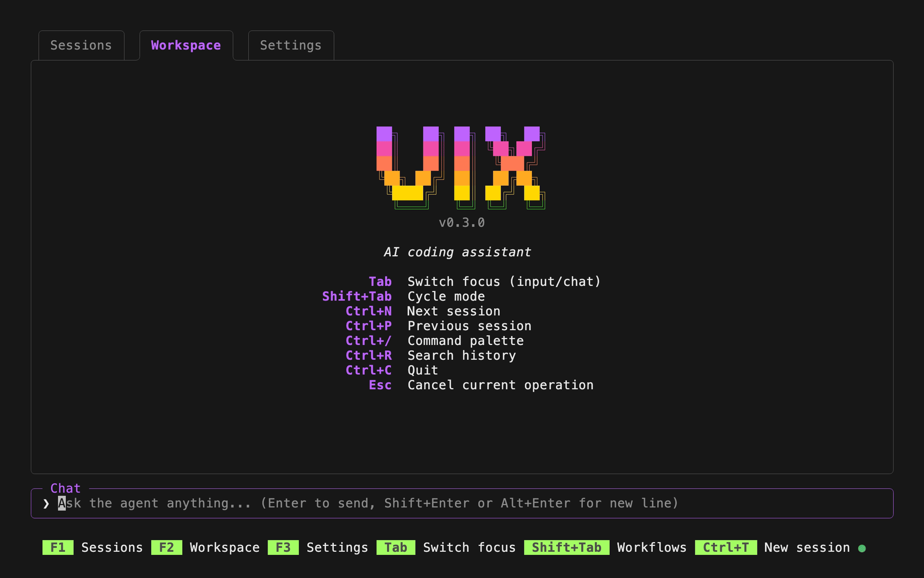The height and width of the screenshot is (578, 924).
Task: Click 'Command palette' description text
Action: click(465, 341)
